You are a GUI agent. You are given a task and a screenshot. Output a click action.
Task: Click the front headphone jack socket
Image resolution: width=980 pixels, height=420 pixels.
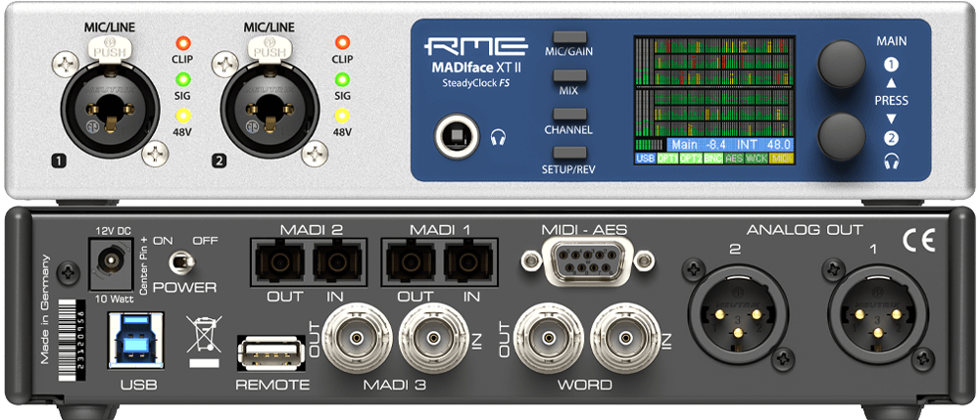[454, 136]
